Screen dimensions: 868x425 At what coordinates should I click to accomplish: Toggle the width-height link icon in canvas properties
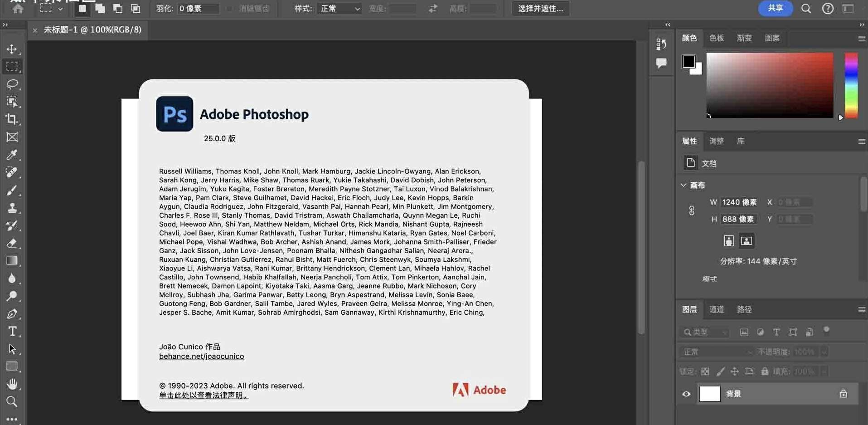pyautogui.click(x=692, y=210)
